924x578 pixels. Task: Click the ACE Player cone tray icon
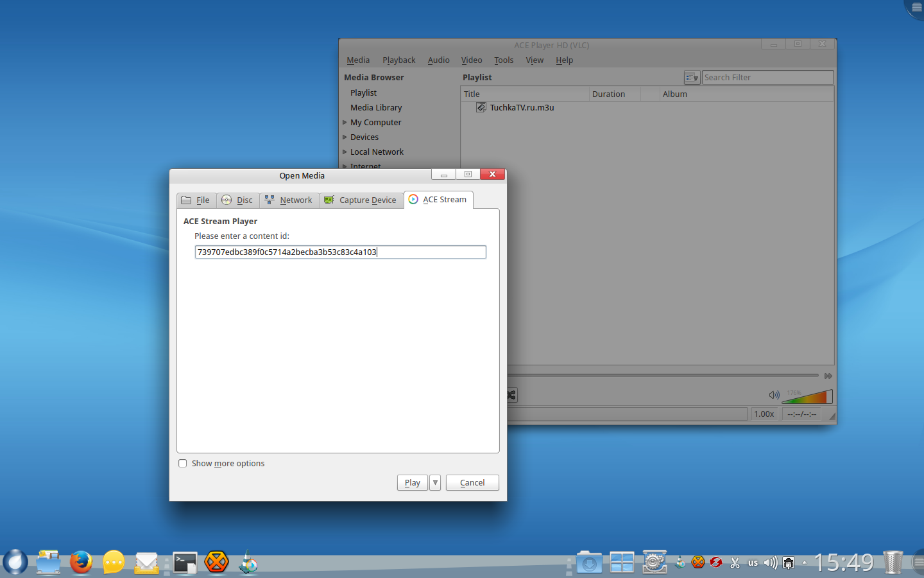pyautogui.click(x=680, y=563)
